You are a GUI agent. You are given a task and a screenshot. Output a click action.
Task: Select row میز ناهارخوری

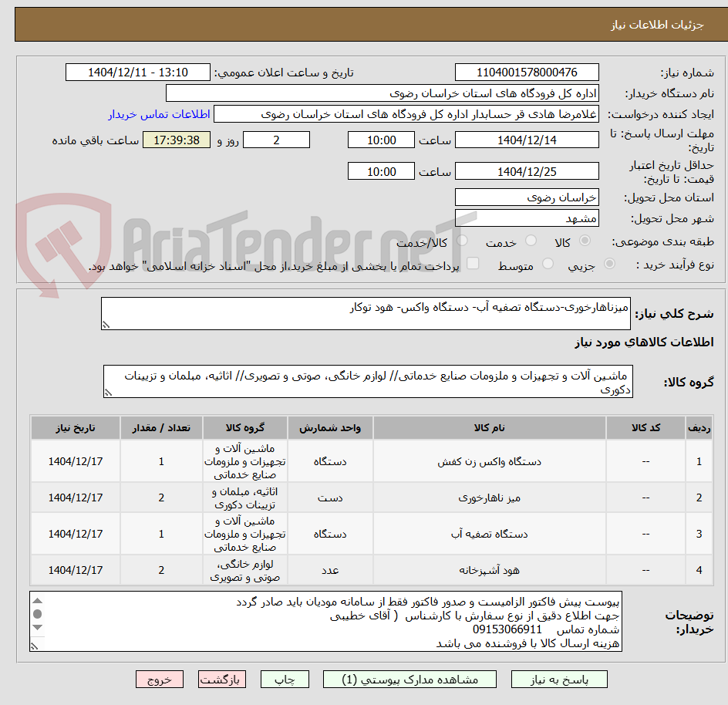pyautogui.click(x=372, y=498)
